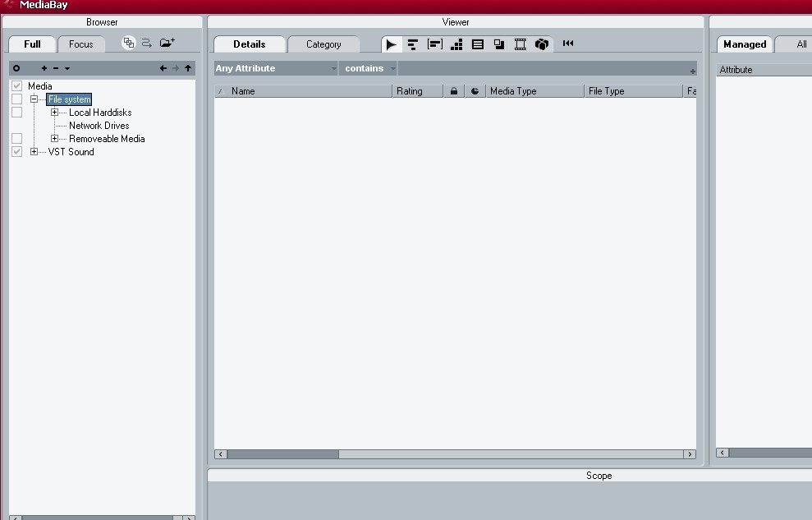The image size is (812, 520).
Task: Check the File system checkbox
Action: coord(16,99)
